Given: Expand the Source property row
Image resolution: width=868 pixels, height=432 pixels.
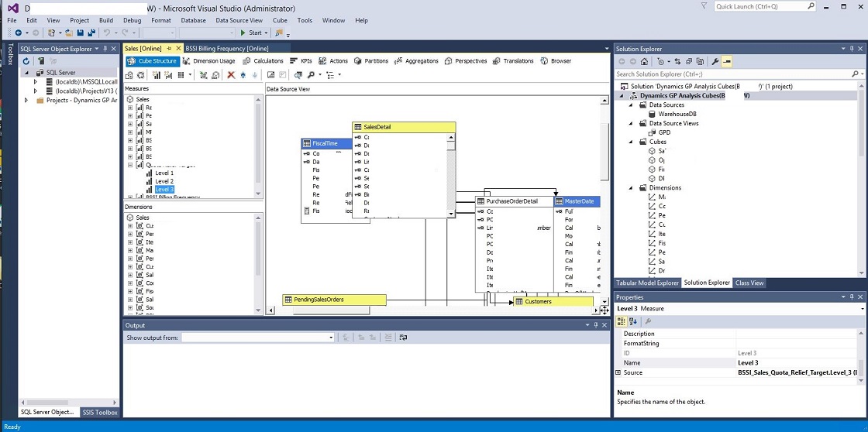Looking at the screenshot, I should [618, 372].
